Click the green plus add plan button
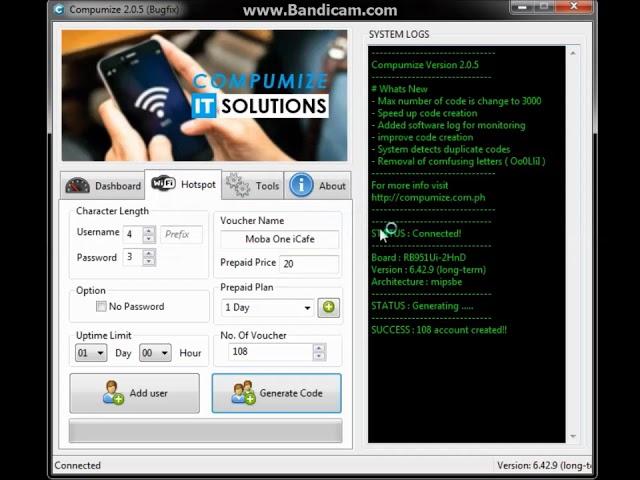640x480 pixels. tap(329, 307)
